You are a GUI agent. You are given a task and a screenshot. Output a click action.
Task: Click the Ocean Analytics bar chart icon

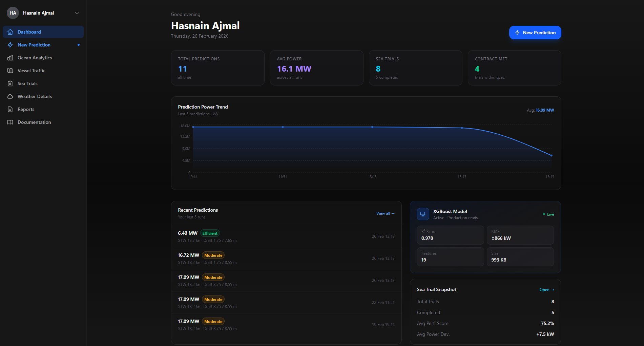11,57
